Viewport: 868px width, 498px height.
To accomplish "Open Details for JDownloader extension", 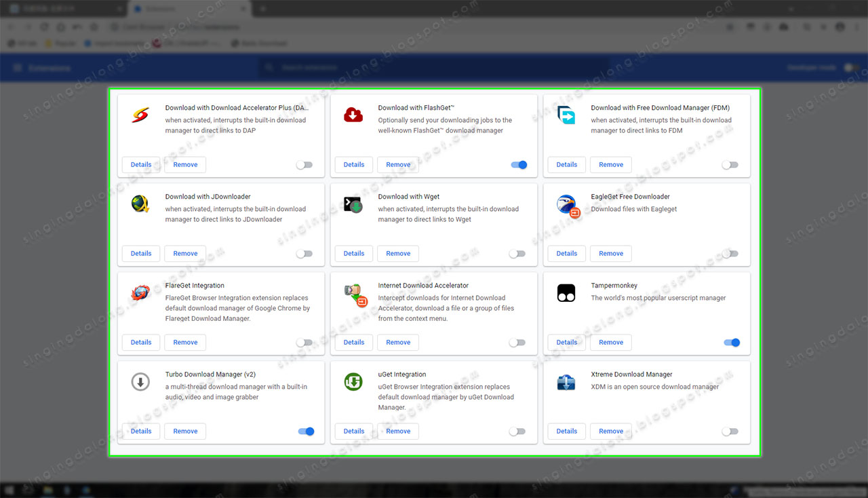I will [141, 254].
